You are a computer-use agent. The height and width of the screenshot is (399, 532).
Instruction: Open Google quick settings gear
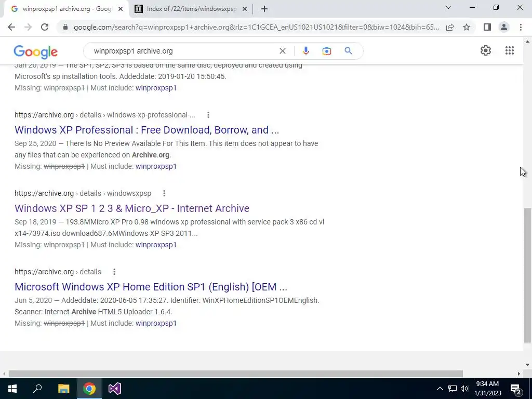[x=486, y=50]
